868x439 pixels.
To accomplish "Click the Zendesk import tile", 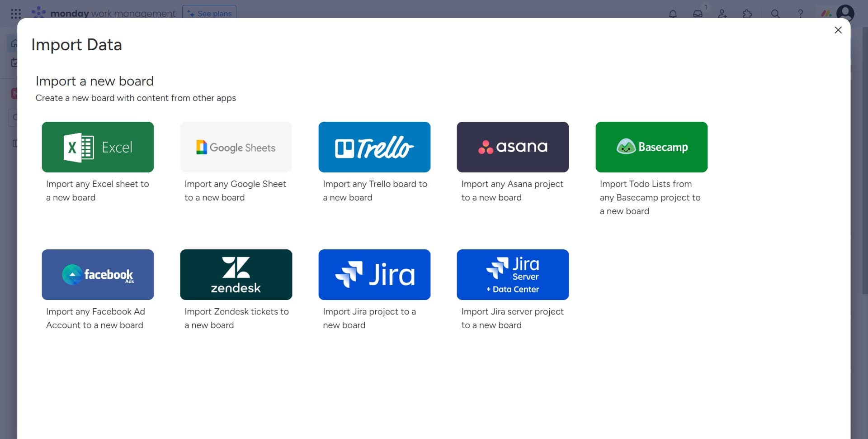I will tap(236, 275).
